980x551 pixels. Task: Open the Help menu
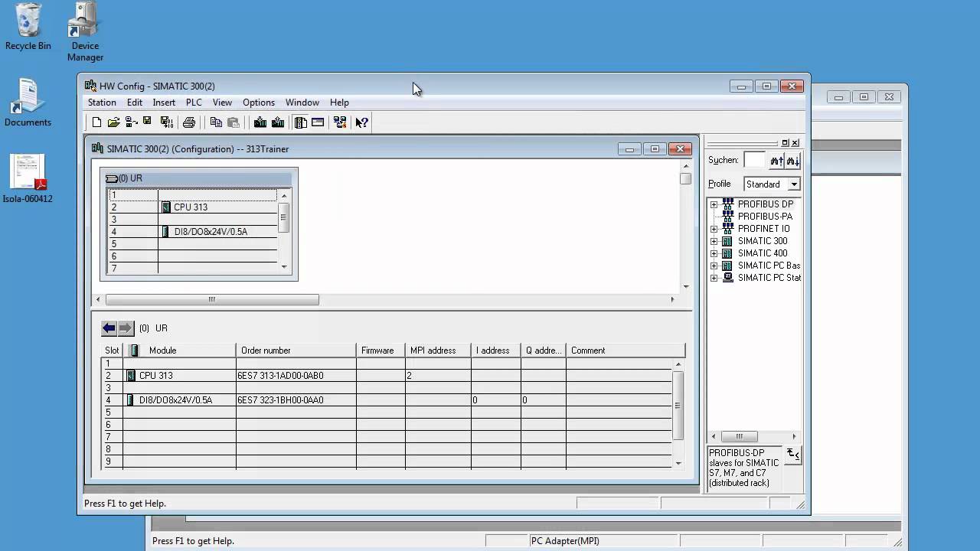coord(339,103)
